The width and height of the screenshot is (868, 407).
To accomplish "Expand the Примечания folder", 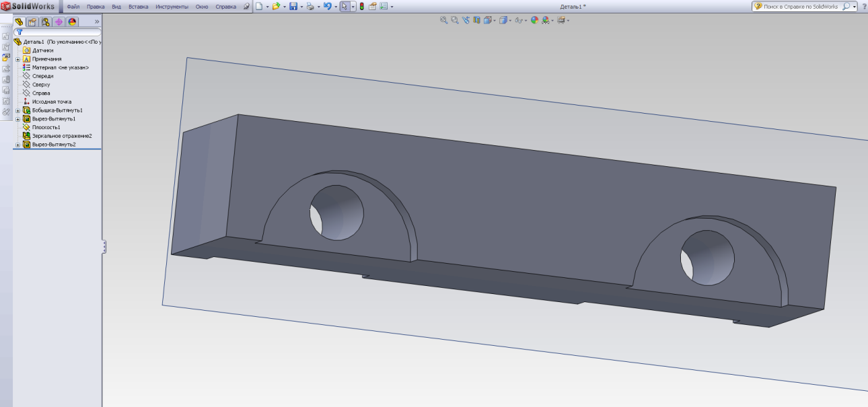I will pos(18,59).
